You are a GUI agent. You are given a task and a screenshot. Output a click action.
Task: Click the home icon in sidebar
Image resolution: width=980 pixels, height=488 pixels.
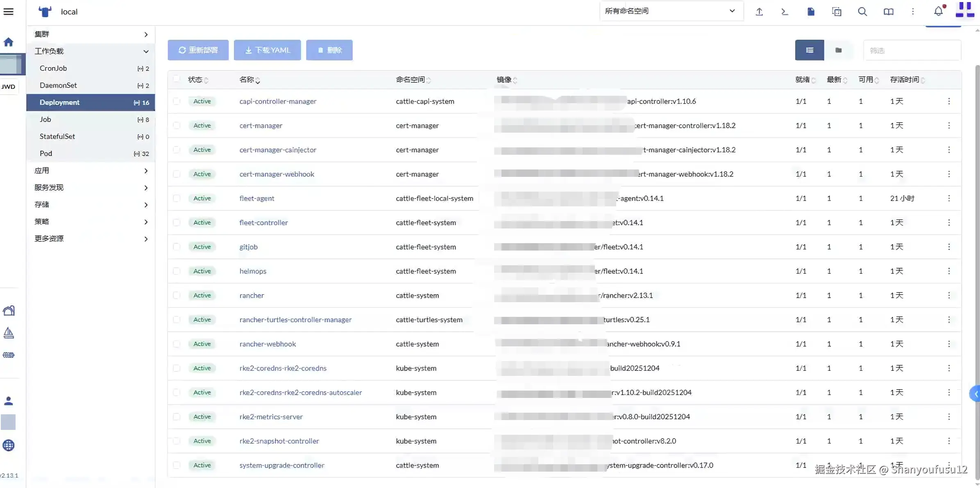8,42
